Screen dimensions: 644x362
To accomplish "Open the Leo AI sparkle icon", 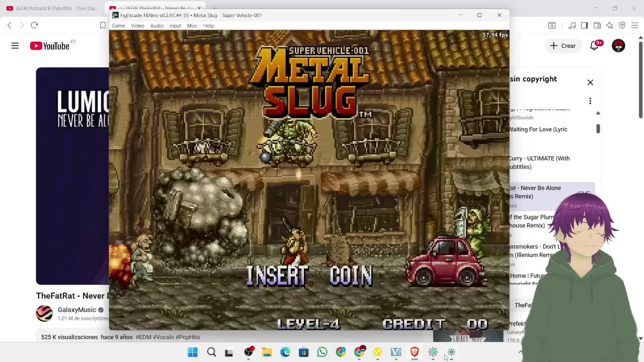I will (x=610, y=25).
